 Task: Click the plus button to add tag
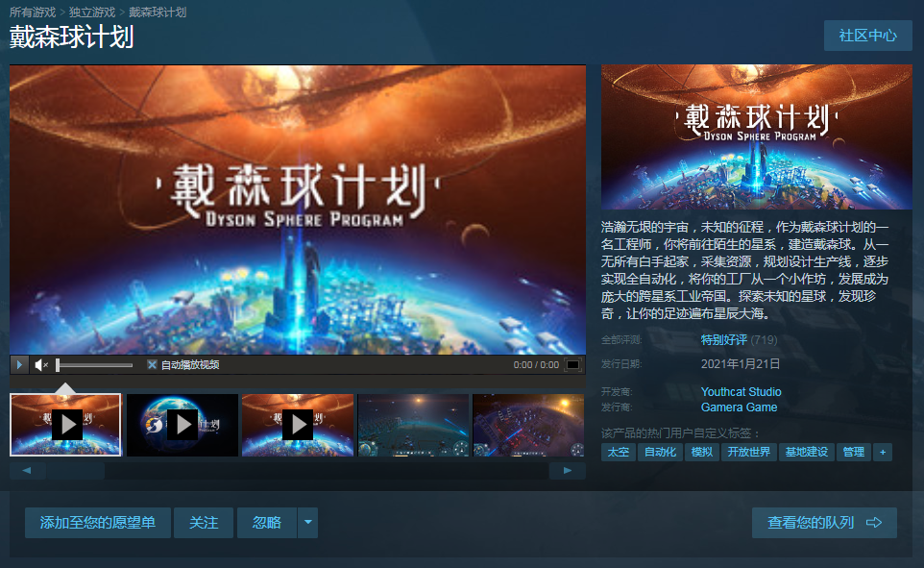[x=882, y=452]
